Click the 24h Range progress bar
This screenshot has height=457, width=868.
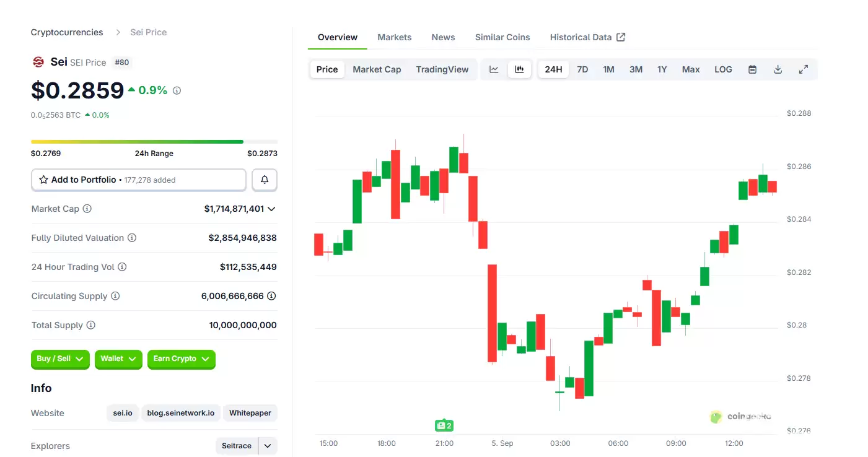pos(154,142)
